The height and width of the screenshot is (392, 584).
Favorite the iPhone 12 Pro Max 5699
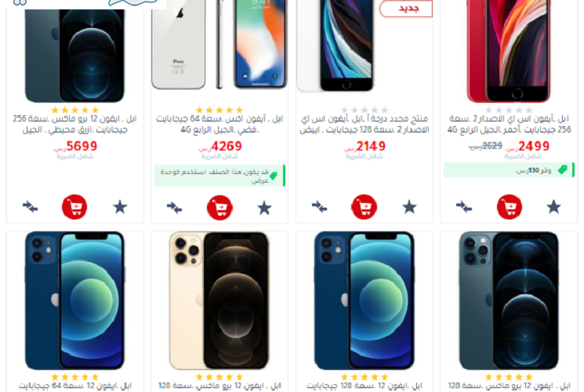pyautogui.click(x=120, y=207)
